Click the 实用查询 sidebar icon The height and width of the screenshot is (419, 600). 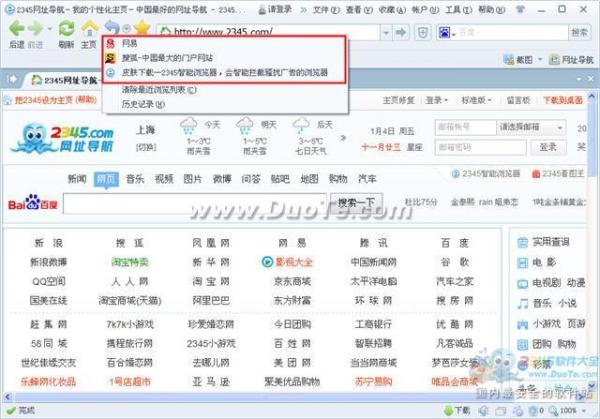point(522,243)
